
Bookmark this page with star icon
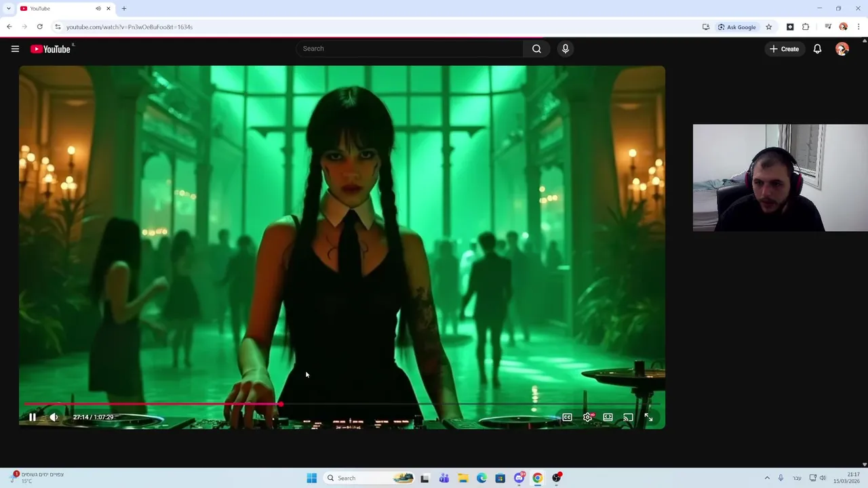pos(768,27)
